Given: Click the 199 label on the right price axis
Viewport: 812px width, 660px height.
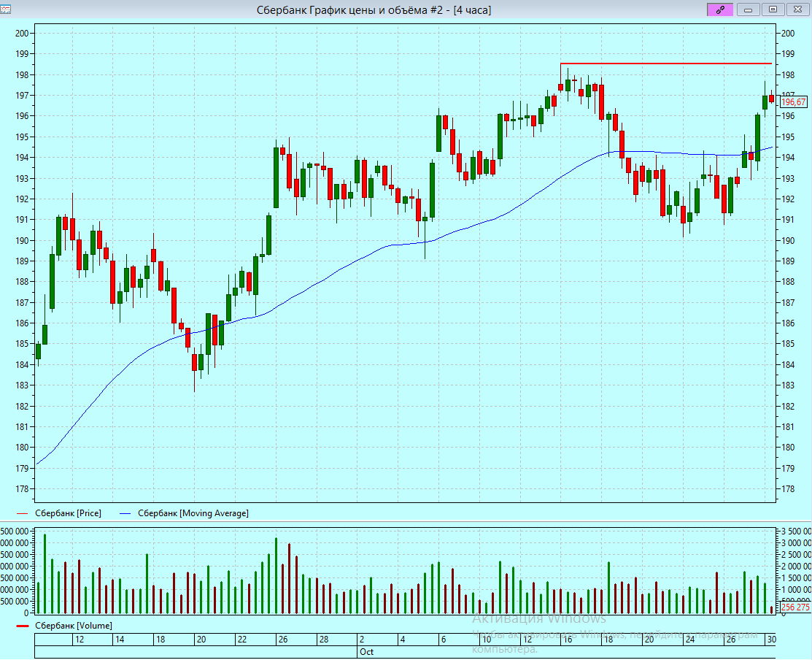Looking at the screenshot, I should (x=788, y=54).
